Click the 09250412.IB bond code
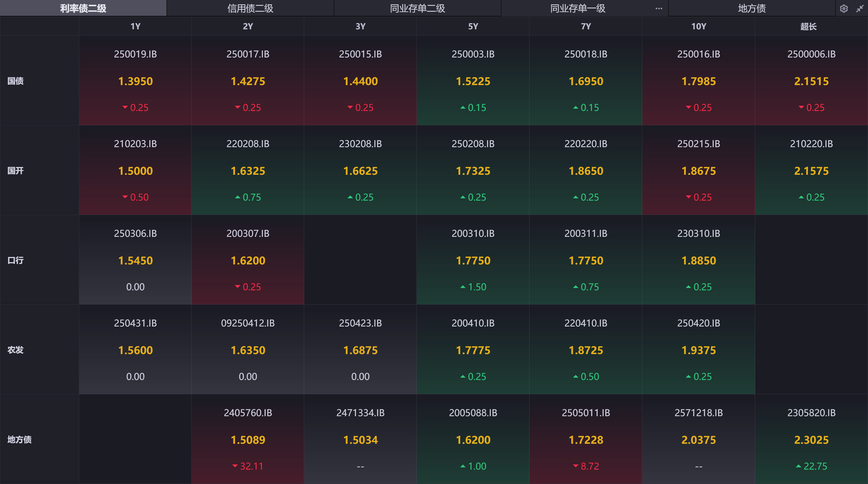 pos(248,323)
